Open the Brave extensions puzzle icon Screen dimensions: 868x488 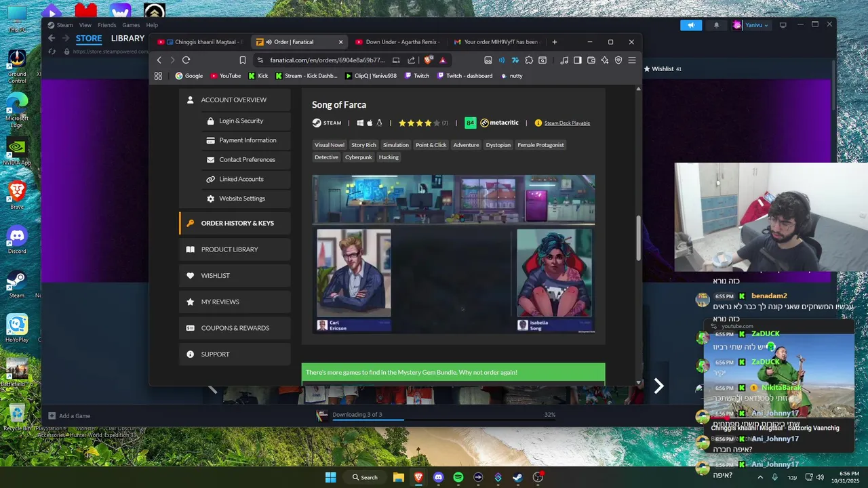click(x=529, y=60)
